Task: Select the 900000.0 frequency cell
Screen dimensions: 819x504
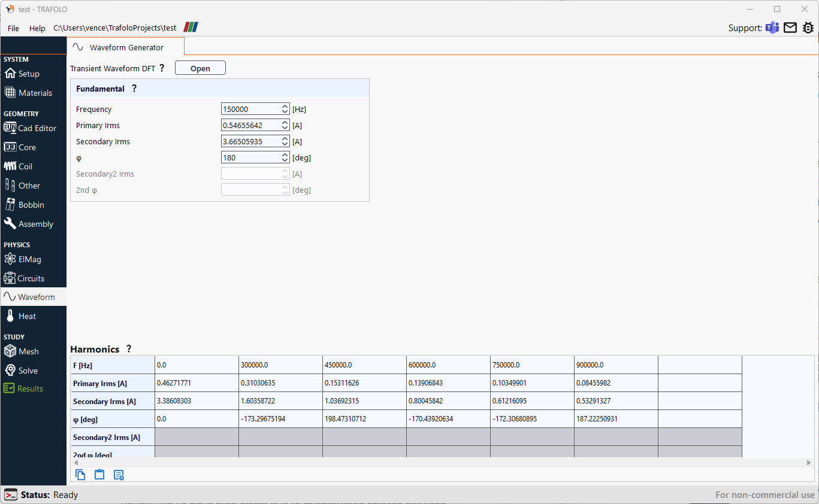Action: pyautogui.click(x=616, y=365)
